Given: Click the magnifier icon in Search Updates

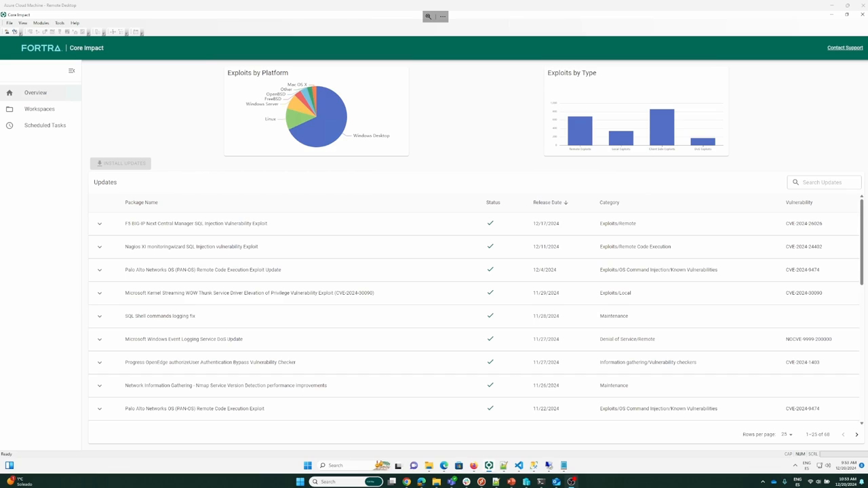Looking at the screenshot, I should (x=796, y=182).
